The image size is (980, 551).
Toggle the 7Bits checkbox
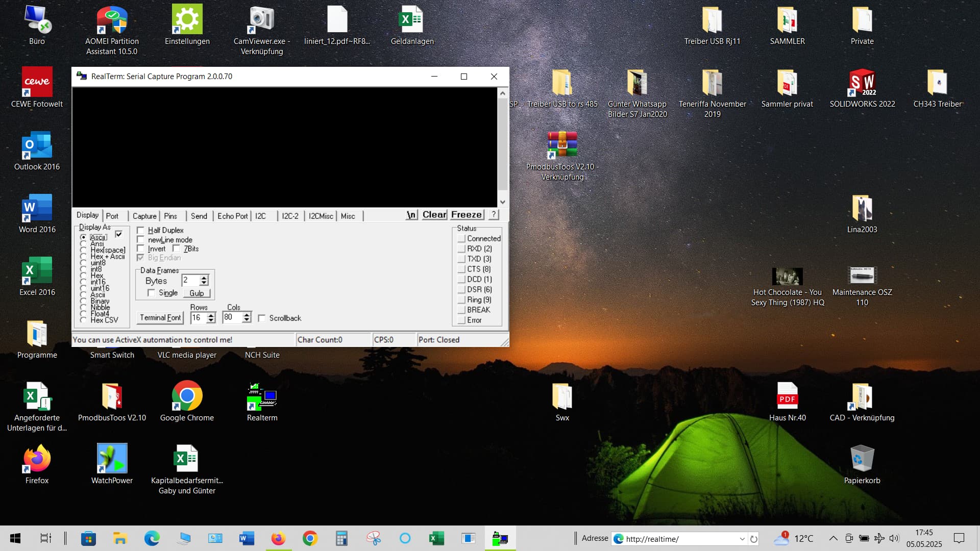tap(176, 249)
